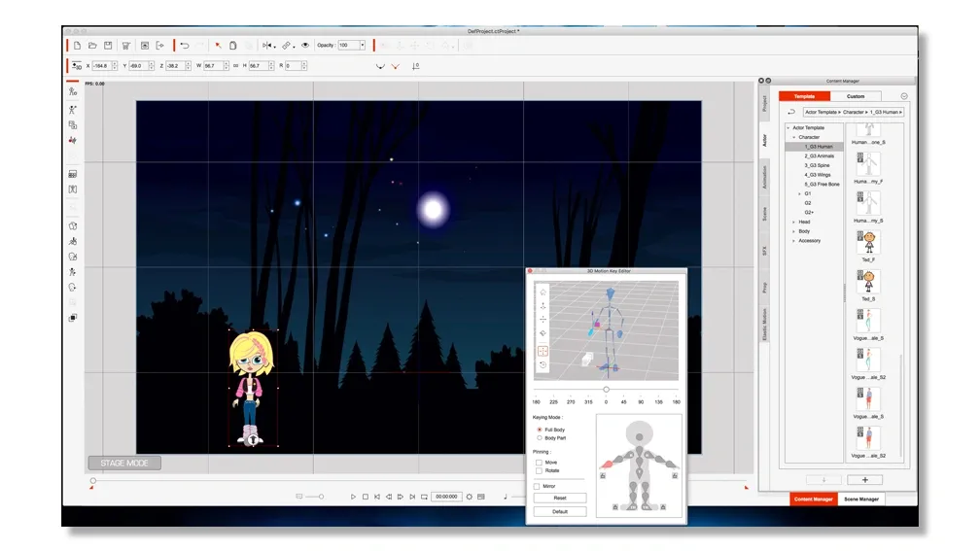The width and height of the screenshot is (980, 551).
Task: Expand the Body tree node
Action: [x=793, y=231]
